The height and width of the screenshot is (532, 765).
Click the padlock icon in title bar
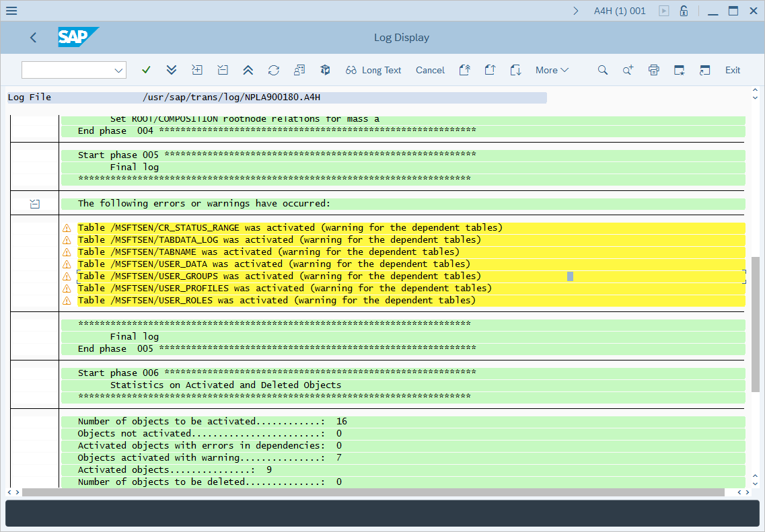click(684, 11)
